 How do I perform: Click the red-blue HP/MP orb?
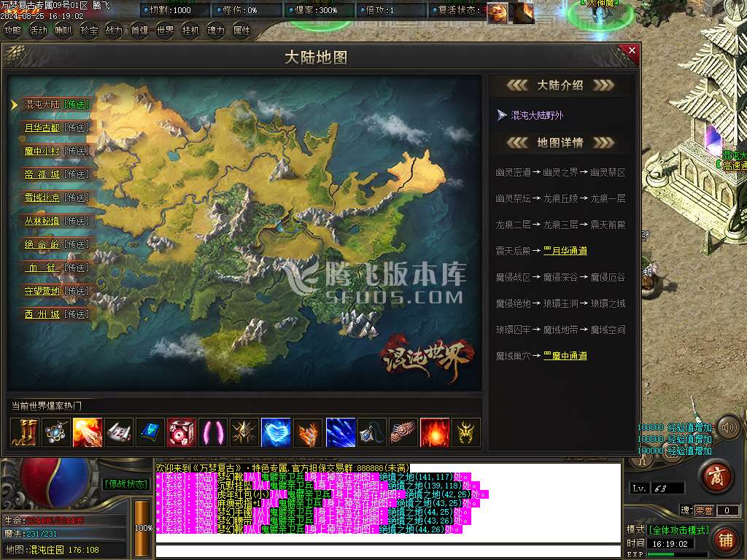click(56, 481)
